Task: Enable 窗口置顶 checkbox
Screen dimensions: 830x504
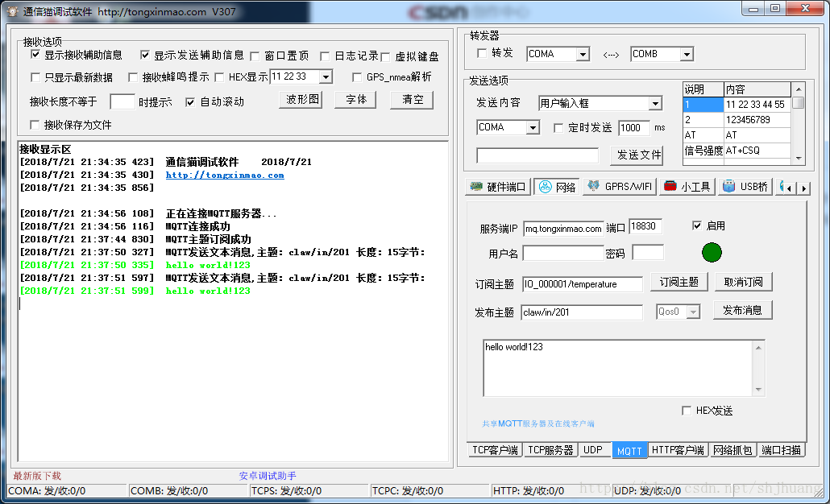Action: [255, 56]
